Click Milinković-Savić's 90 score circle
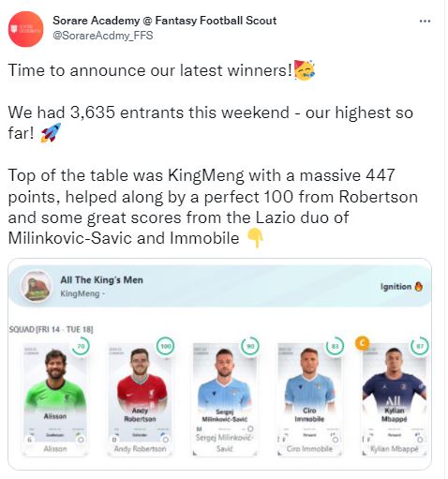448x479 pixels. (250, 346)
